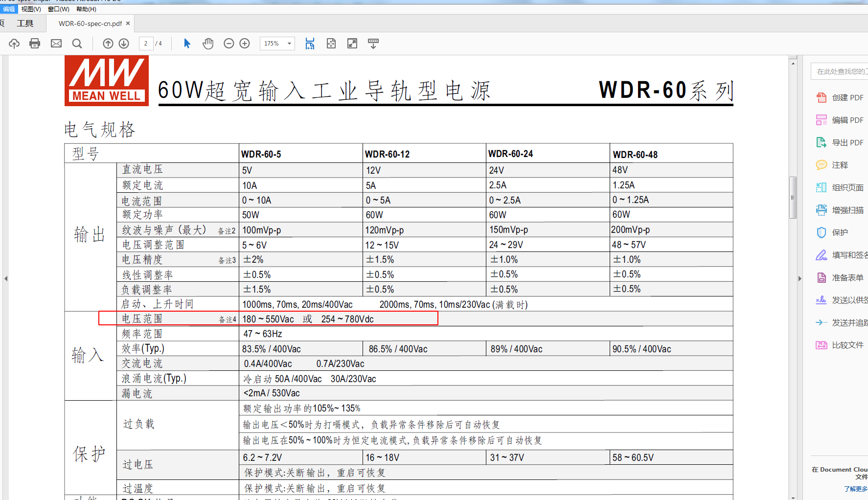Open 组织页面 tool

[x=840, y=187]
